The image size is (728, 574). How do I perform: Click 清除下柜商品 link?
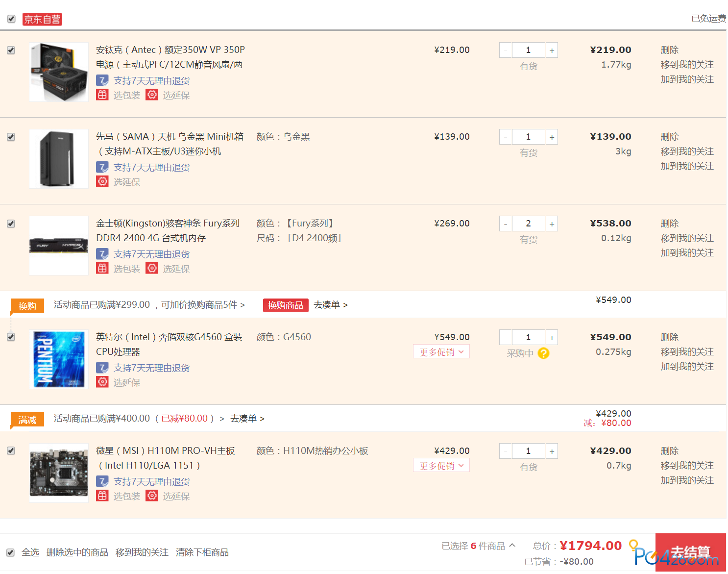tap(202, 552)
